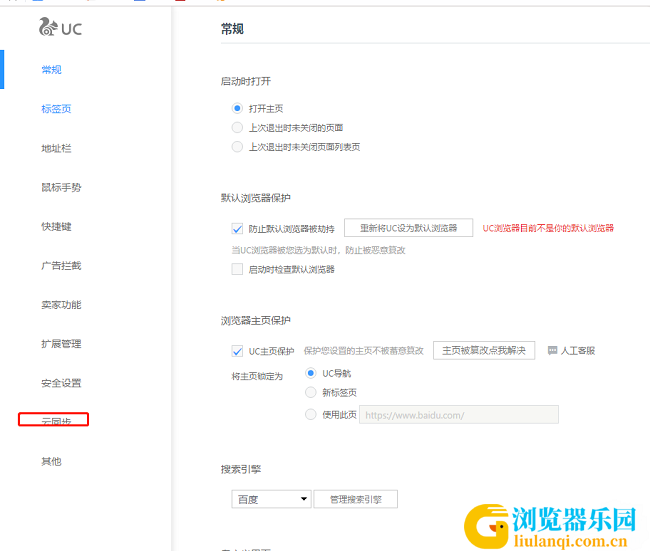
Task: Click the 人工客服 chat icon
Action: pyautogui.click(x=552, y=351)
